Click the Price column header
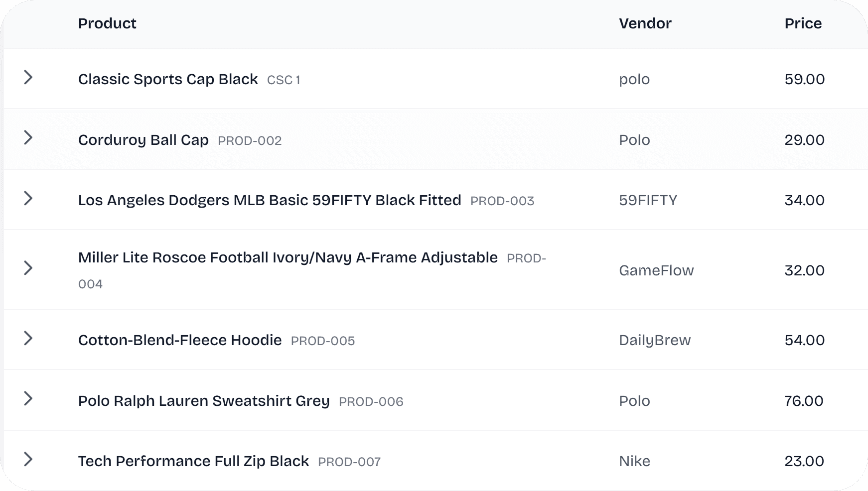 click(803, 23)
